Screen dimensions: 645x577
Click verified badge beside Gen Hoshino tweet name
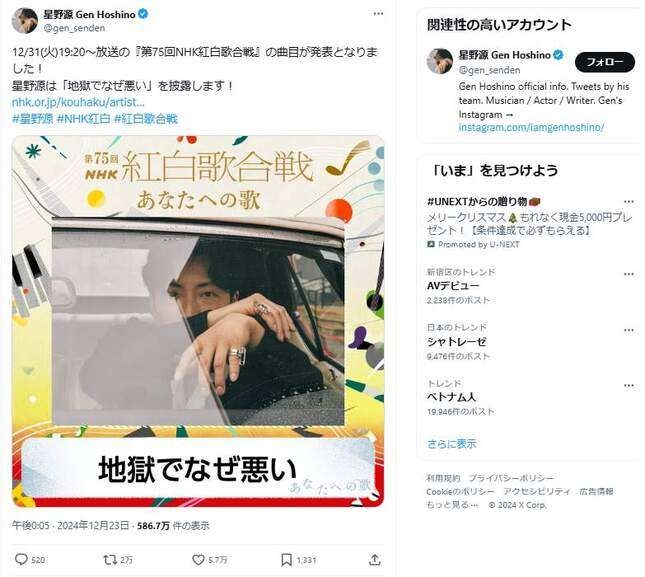click(143, 14)
